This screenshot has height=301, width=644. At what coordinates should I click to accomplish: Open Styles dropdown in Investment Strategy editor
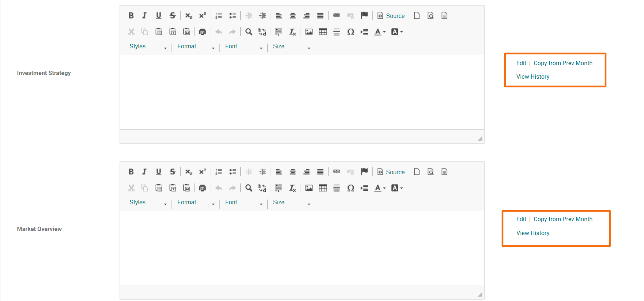pyautogui.click(x=148, y=47)
